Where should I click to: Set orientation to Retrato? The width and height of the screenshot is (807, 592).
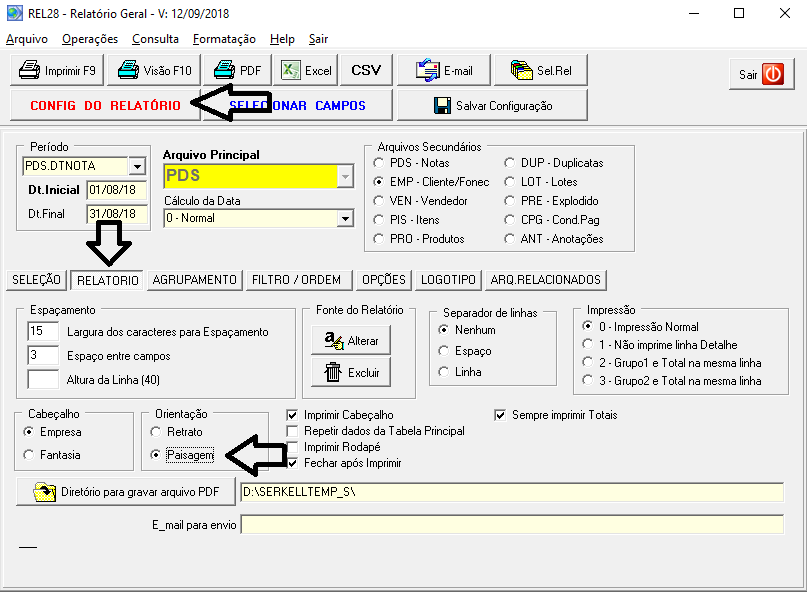click(155, 432)
